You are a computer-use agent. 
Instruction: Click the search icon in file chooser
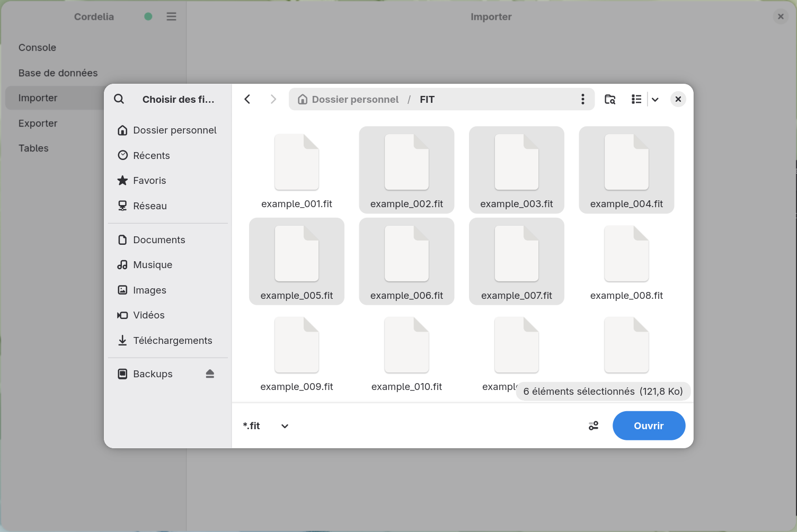[119, 99]
